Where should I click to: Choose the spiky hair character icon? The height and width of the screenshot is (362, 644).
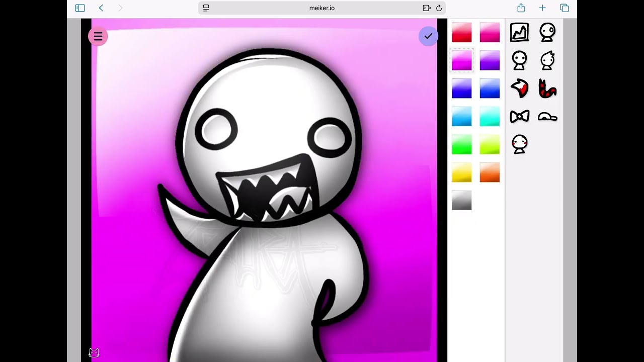pyautogui.click(x=547, y=61)
